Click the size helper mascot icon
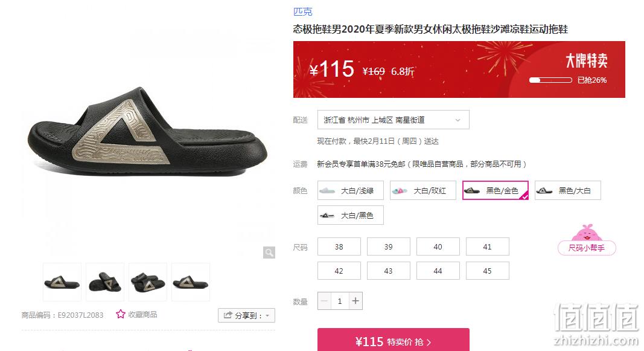The height and width of the screenshot is (351, 644). click(587, 233)
